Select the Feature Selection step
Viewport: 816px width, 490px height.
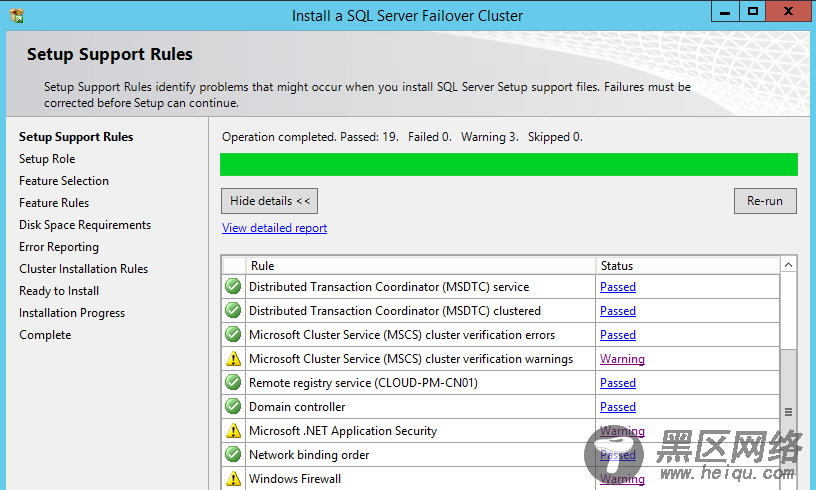click(64, 180)
